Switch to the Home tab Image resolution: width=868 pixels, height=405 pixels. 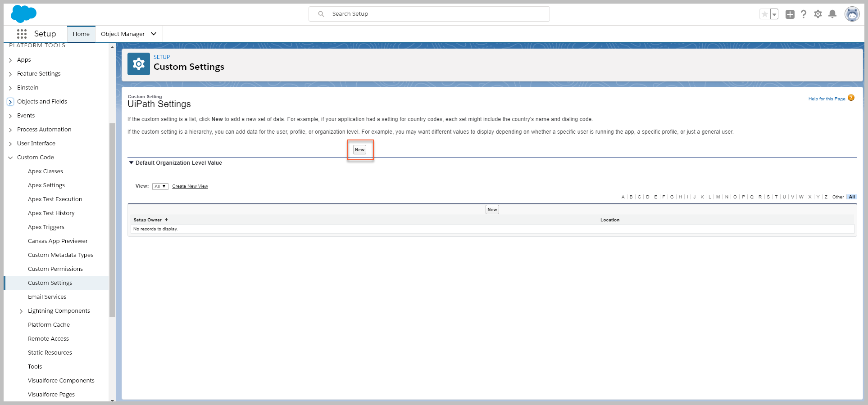tap(81, 34)
